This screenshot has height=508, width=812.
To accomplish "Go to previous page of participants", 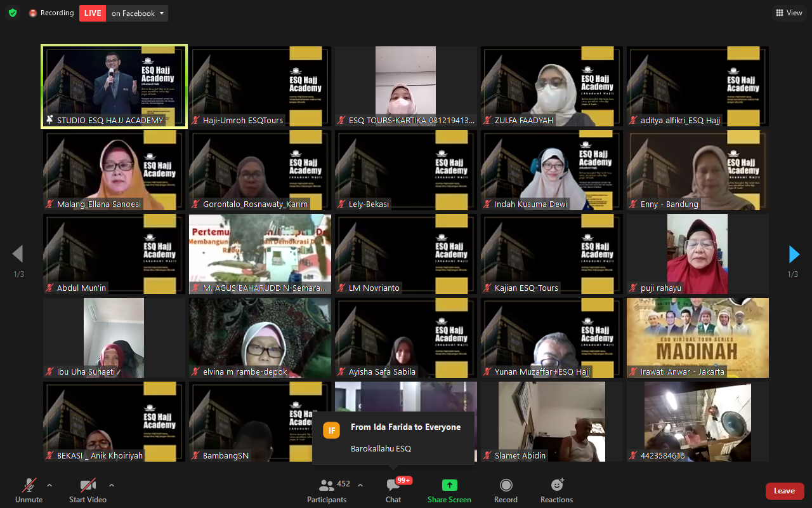I will click(18, 254).
